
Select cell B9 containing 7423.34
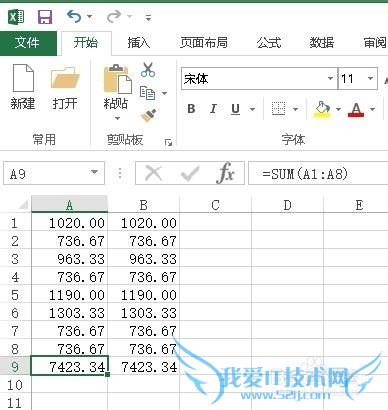[144, 366]
